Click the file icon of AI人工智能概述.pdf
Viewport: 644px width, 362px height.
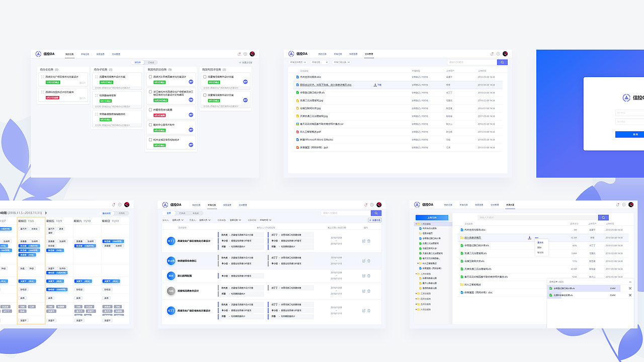[297, 132]
